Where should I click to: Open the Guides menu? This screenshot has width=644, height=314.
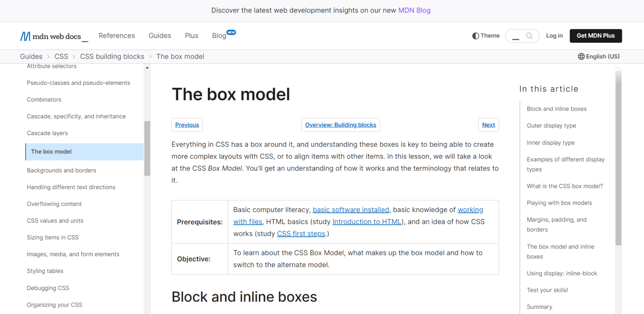tap(160, 36)
